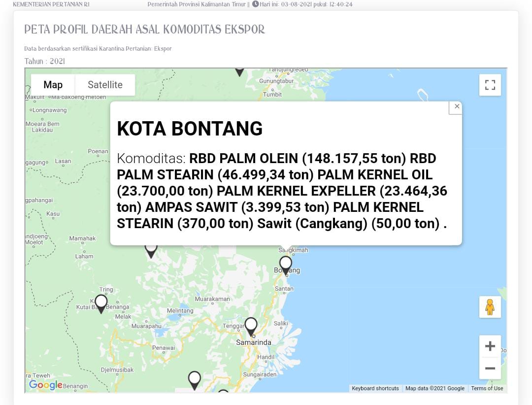
Task: Click the clock icon in the header
Action: (x=255, y=4)
